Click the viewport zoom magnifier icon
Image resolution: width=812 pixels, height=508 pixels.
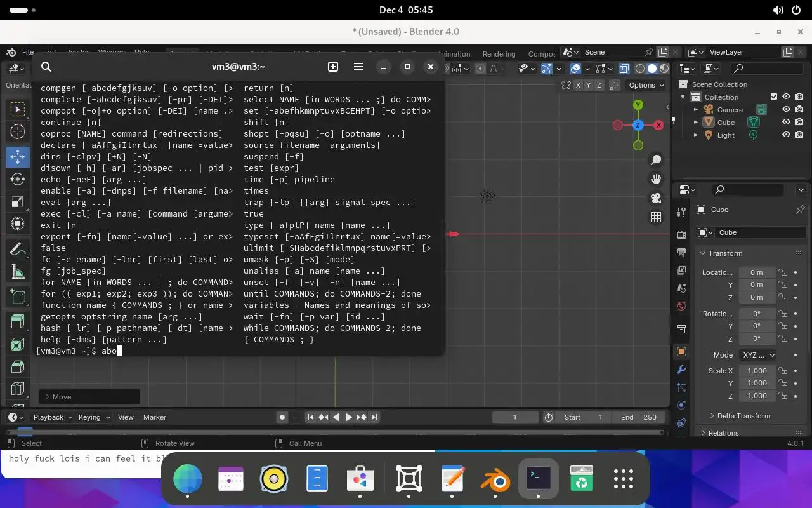(656, 160)
